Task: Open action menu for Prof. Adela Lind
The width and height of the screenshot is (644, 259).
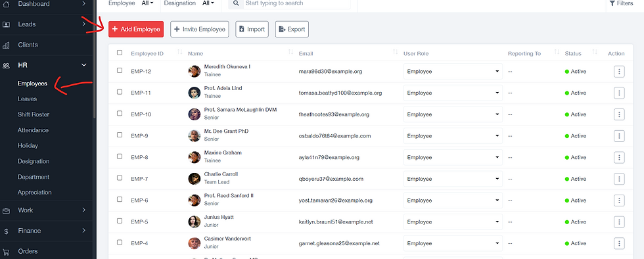Action: [619, 93]
